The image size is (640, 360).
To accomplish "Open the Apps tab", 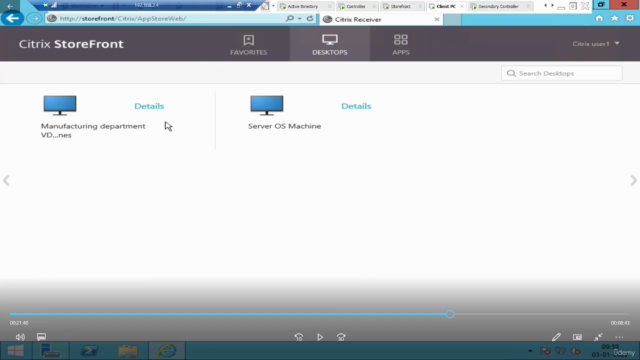I will pos(401,44).
